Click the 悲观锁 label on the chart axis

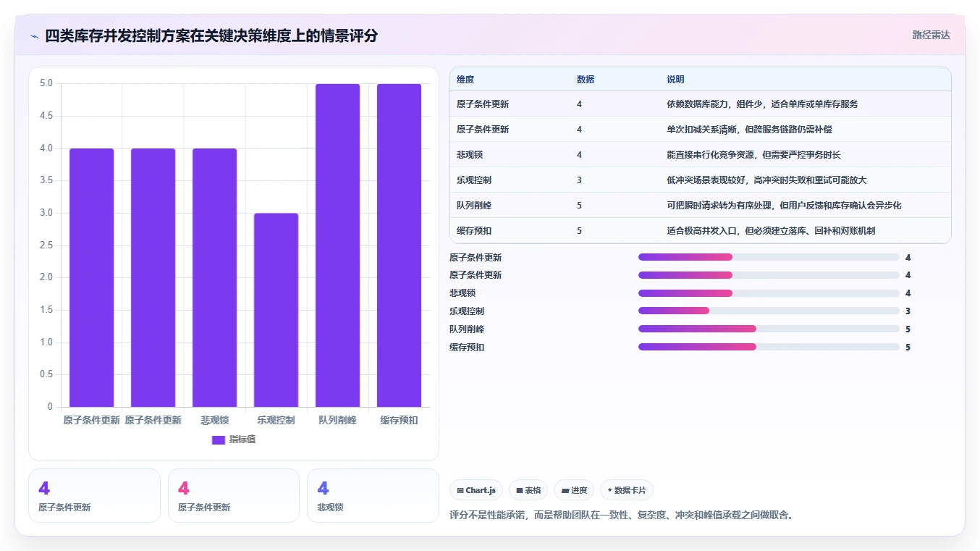(x=214, y=420)
